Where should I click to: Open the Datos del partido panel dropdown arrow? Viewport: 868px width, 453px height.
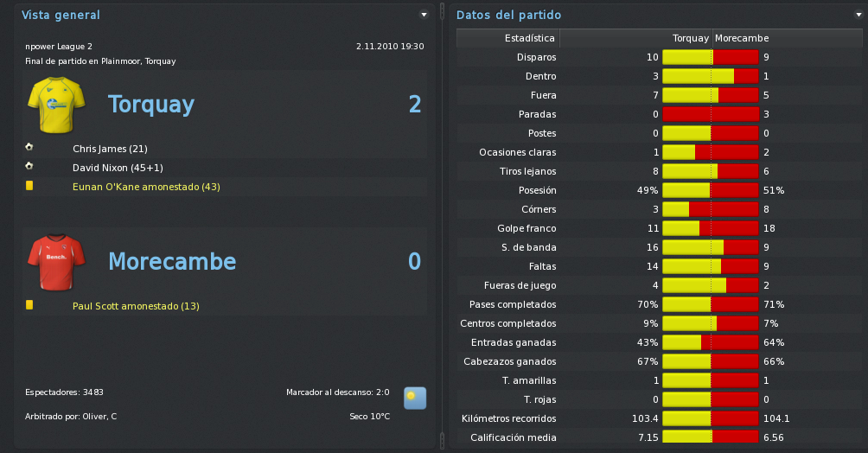tap(858, 15)
